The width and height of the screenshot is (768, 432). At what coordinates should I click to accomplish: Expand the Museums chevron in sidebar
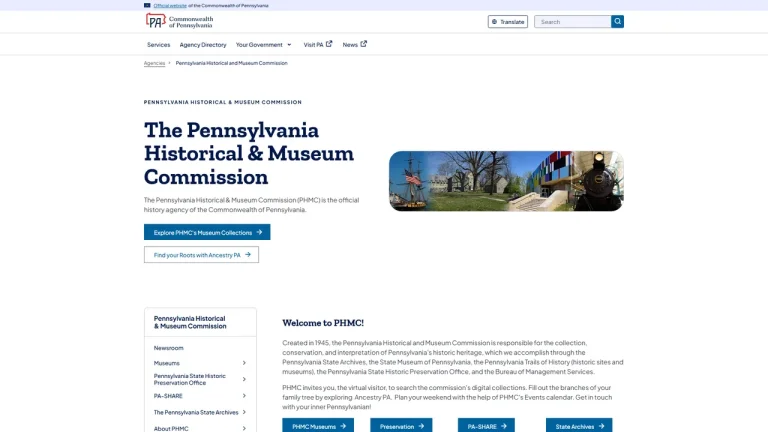[x=244, y=363]
